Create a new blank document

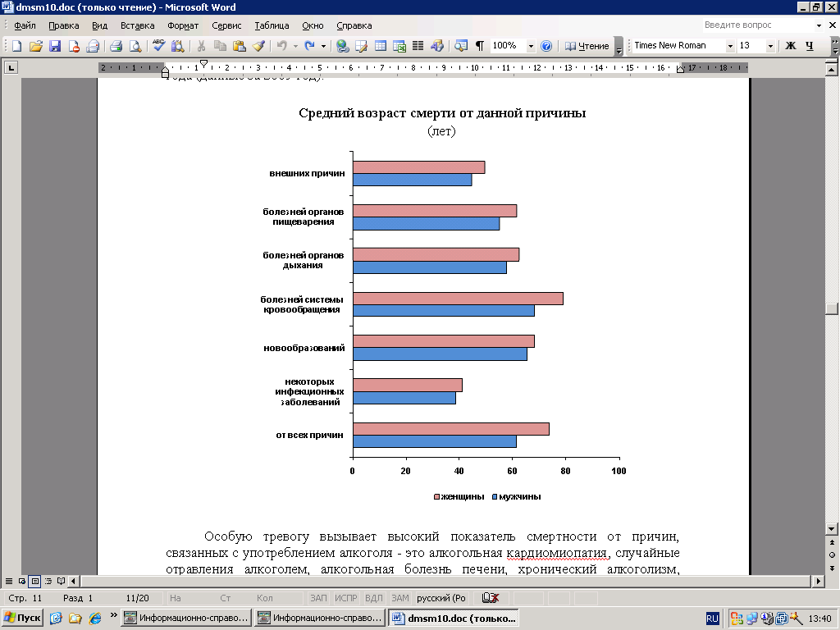pyautogui.click(x=16, y=46)
